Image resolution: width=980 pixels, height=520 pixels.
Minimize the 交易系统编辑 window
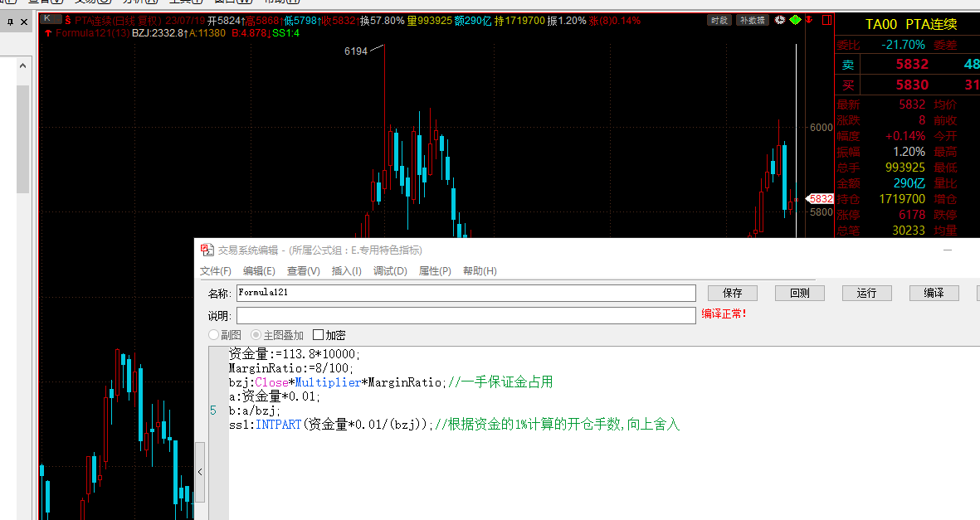pyautogui.click(x=948, y=250)
